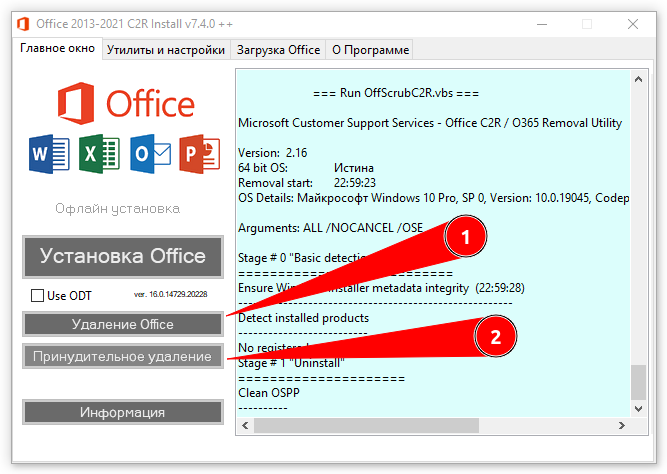Open the Загрузка Office tab

(x=278, y=50)
